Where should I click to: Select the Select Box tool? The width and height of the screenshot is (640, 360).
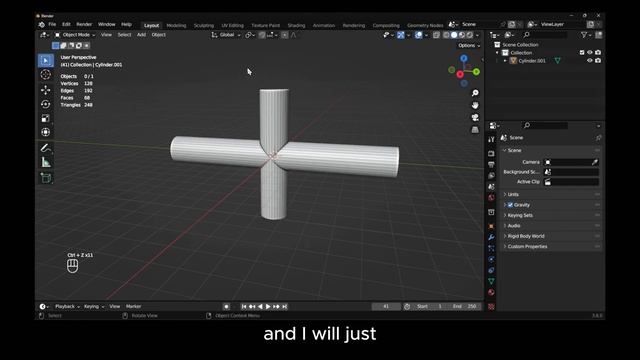click(46, 60)
